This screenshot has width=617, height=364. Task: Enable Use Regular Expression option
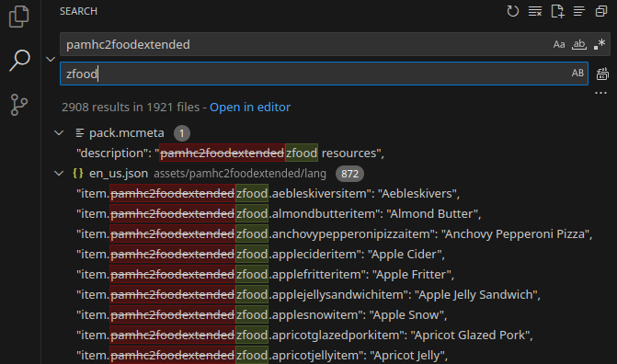coord(600,44)
